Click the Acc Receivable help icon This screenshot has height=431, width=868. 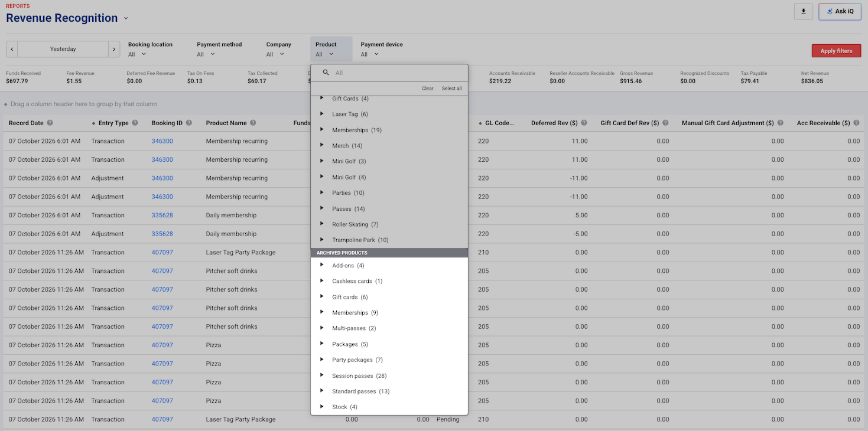[857, 123]
